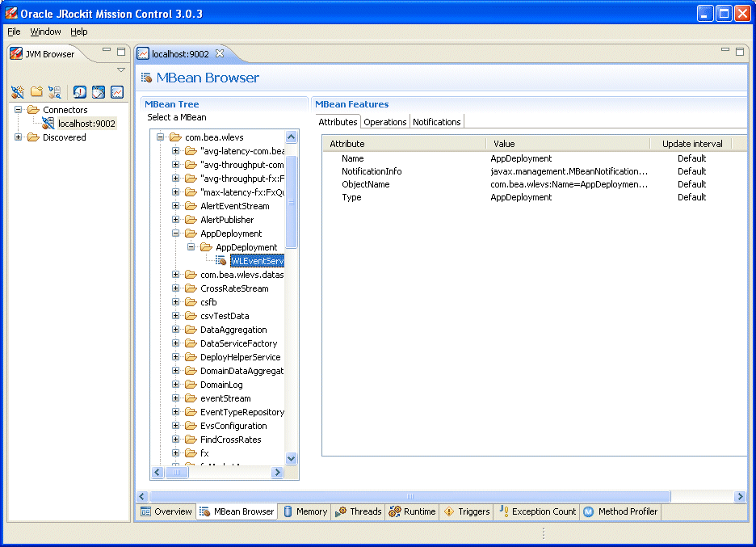
Task: Select the DeployHelperService tree item
Action: (240, 357)
